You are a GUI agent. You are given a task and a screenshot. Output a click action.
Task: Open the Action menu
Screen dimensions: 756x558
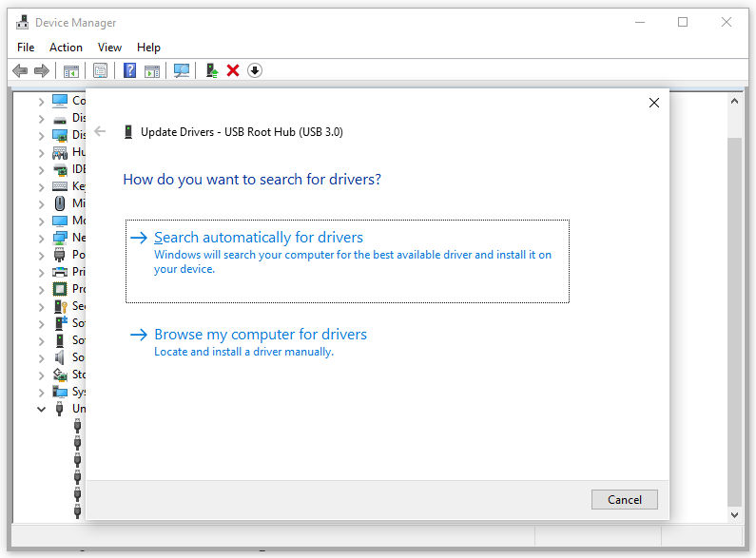click(66, 48)
